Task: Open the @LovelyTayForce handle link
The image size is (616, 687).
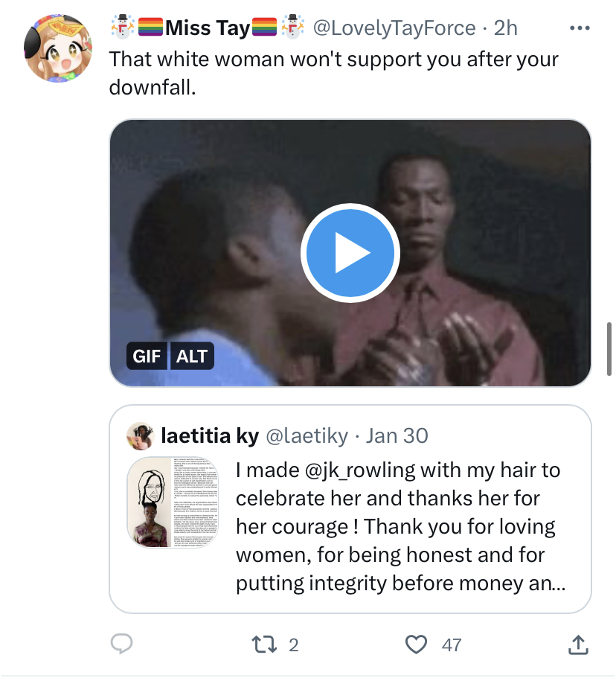Action: click(394, 28)
